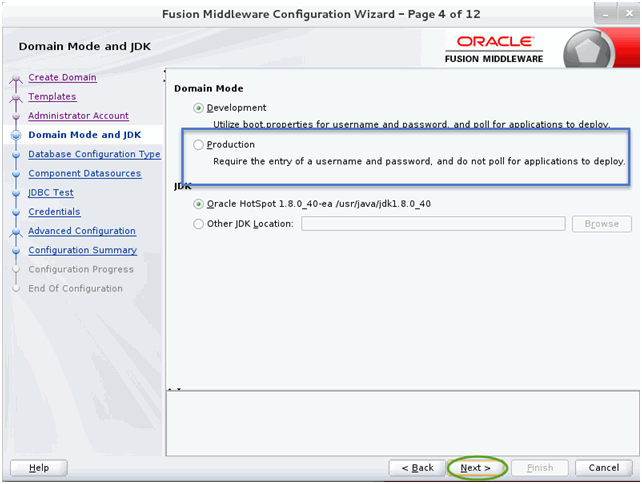The height and width of the screenshot is (484, 642).
Task: Click the Development mode description text
Action: [x=411, y=124]
